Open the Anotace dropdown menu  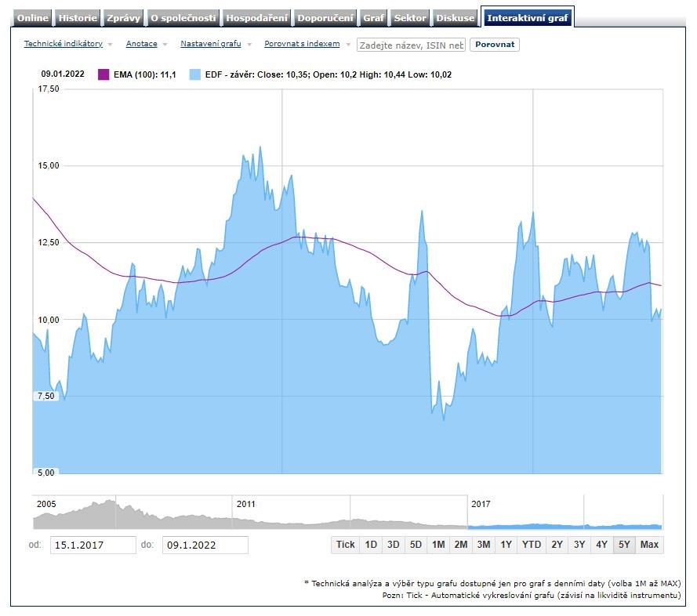[147, 44]
